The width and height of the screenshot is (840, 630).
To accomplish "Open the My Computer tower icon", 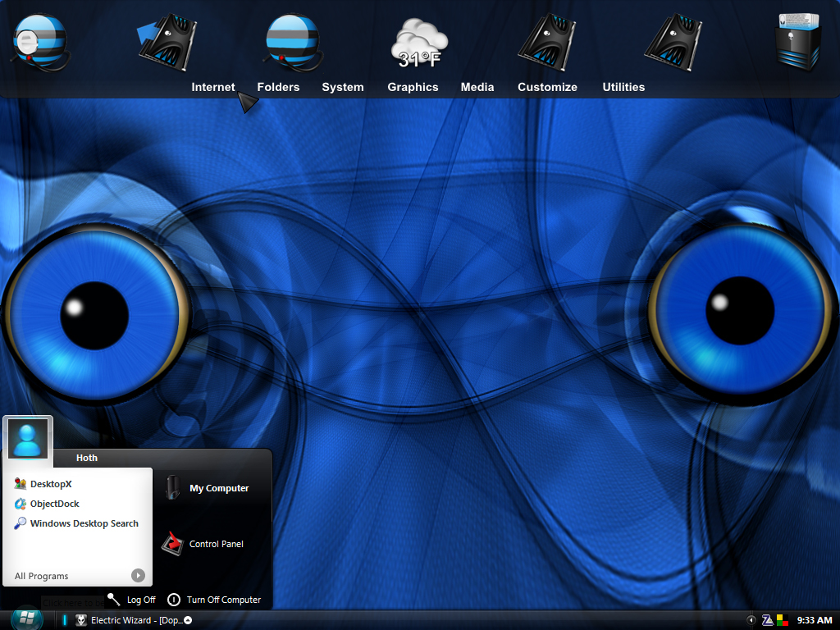I will [172, 487].
